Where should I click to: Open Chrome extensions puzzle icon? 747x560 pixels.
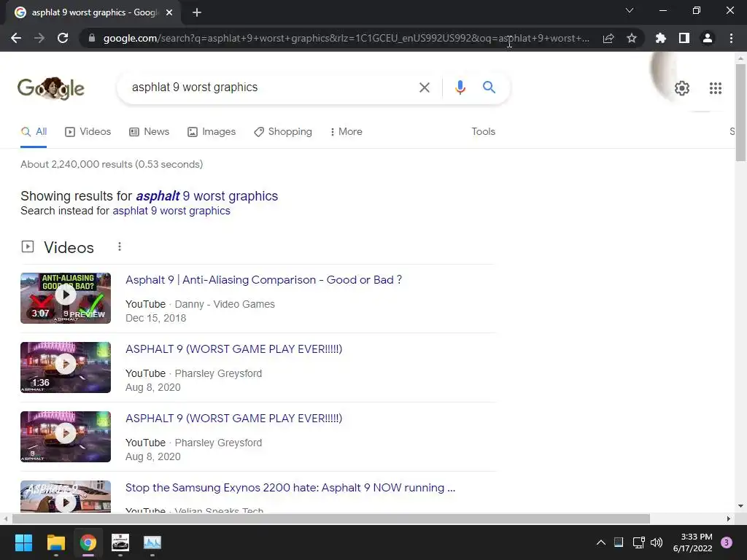(x=660, y=38)
